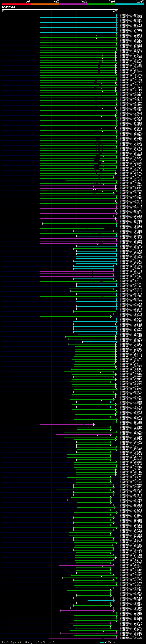Screen dimensions: 146x644
Task: Select the UniRef100_A9SX38 label
Action: tap(131, 314)
